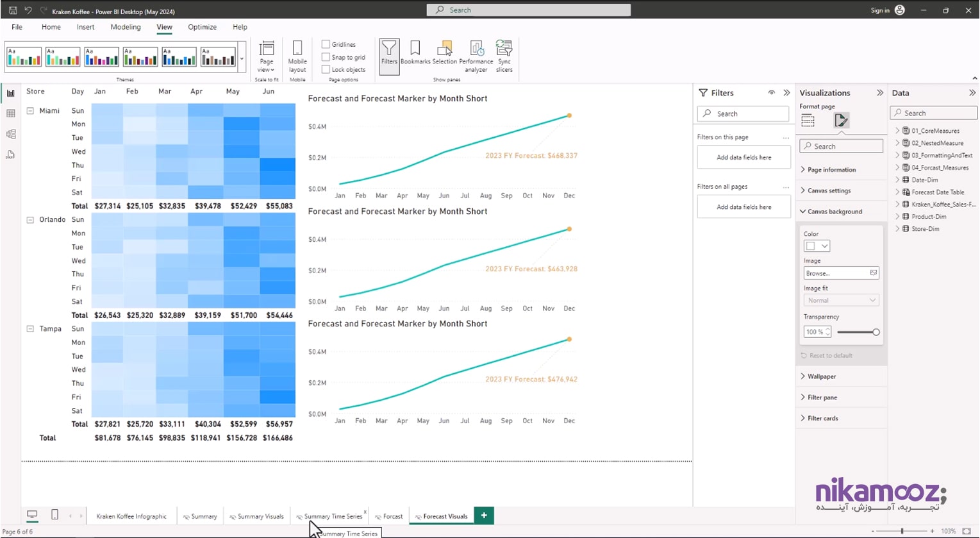Click desktop layout icon at bottom

(x=32, y=515)
